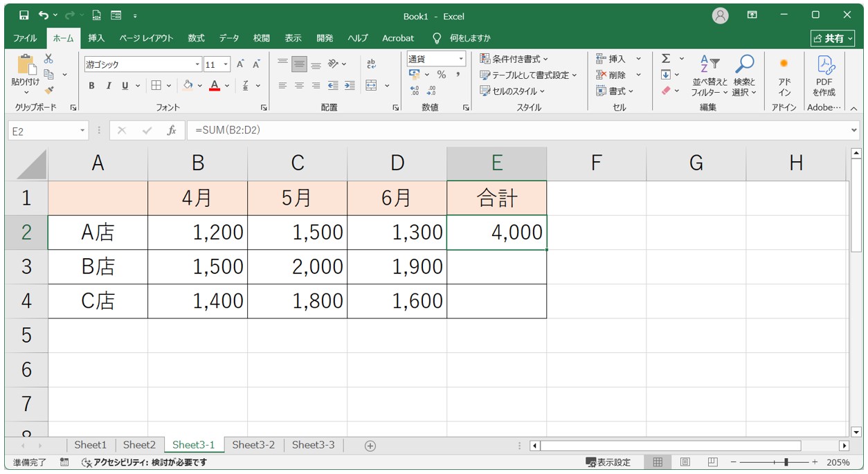The height and width of the screenshot is (474, 868).
Task: Click Create PDF (PDFを作成) icon
Action: 824,75
